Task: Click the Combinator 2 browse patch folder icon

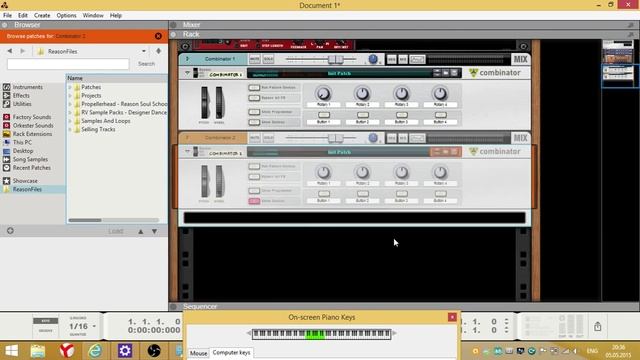Action: (x=445, y=152)
